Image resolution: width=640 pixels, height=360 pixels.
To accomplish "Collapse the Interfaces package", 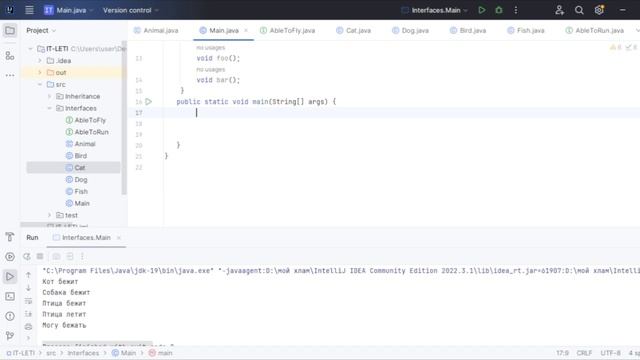I will coord(49,108).
